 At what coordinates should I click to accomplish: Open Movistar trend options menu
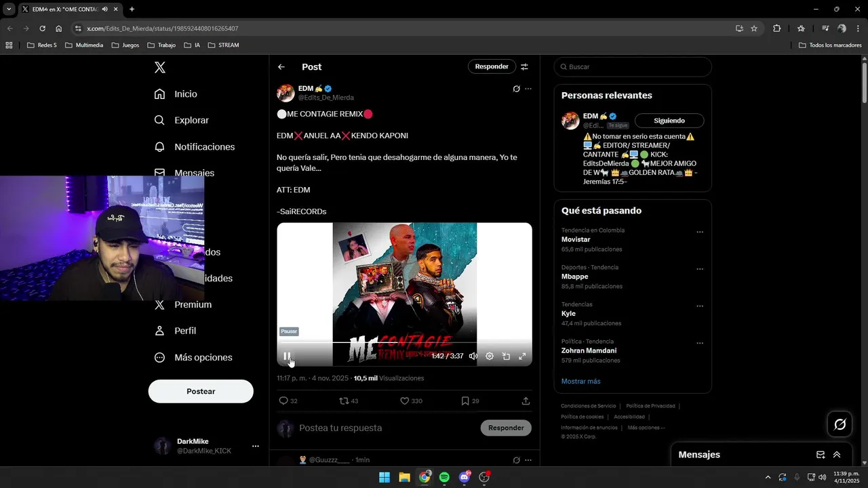point(700,232)
